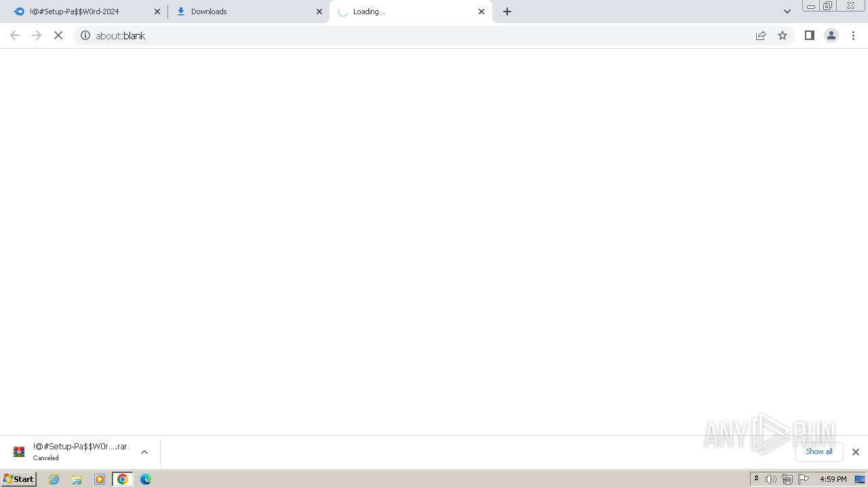The width and height of the screenshot is (868, 488).
Task: Select the Loading... tab
Action: point(410,12)
